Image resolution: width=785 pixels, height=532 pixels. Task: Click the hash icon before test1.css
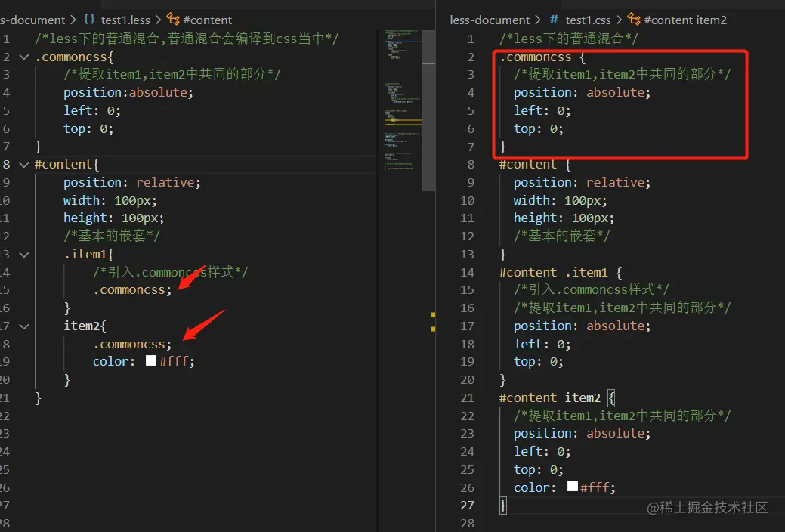554,20
